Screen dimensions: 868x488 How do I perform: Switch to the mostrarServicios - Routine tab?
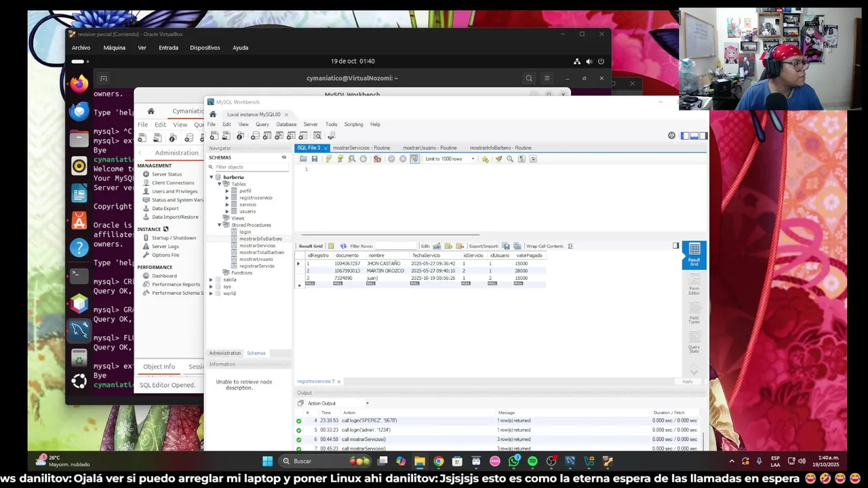coord(361,148)
